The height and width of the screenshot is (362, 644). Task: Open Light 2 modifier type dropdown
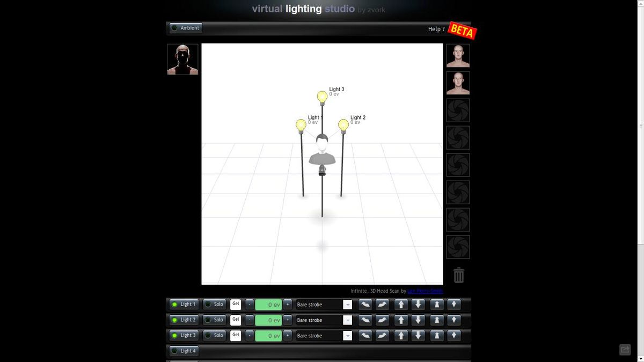[324, 320]
